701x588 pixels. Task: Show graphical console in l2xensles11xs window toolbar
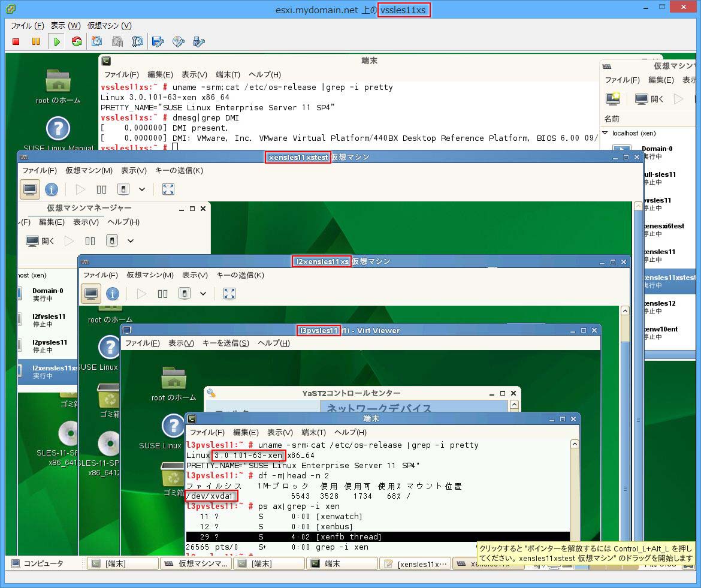click(x=91, y=293)
